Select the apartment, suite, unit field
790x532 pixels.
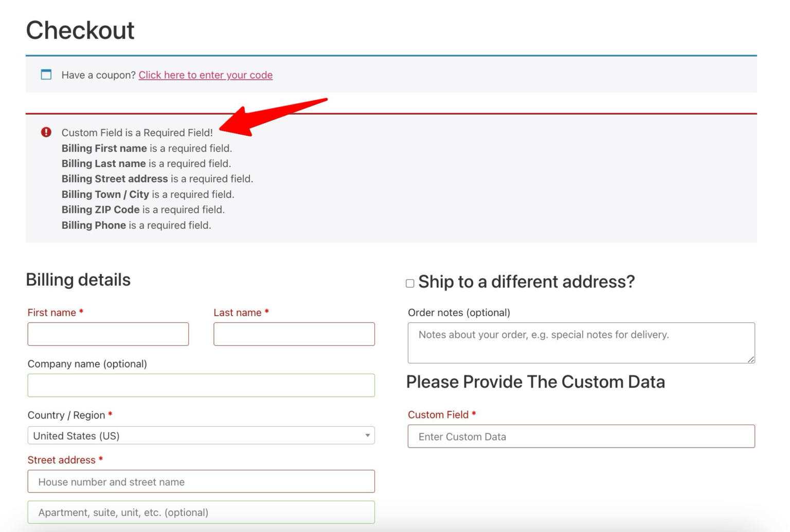[x=201, y=512]
